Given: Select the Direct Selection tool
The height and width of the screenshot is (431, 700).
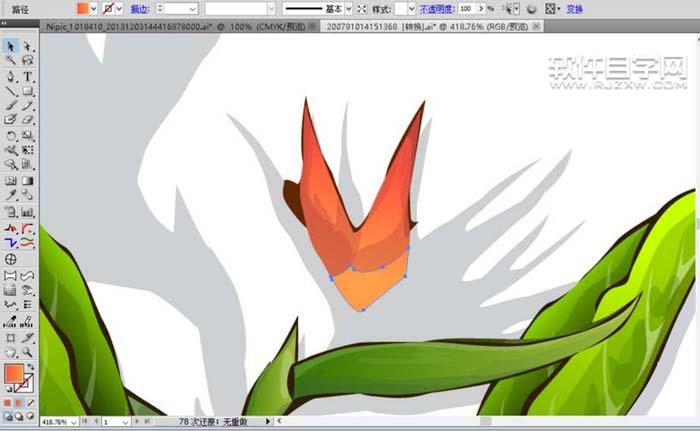Looking at the screenshot, I should tap(27, 46).
